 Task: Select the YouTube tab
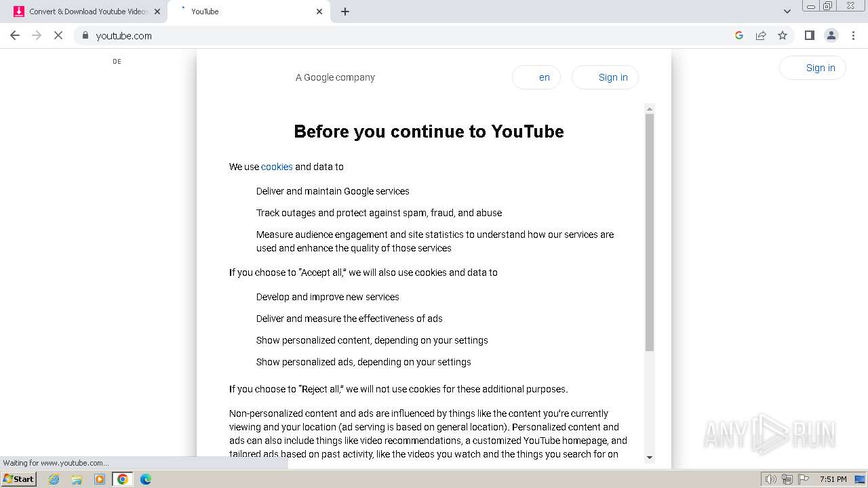(248, 12)
